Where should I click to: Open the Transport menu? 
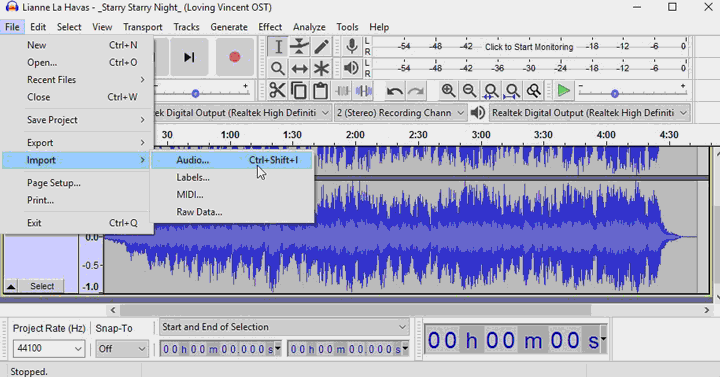point(143,27)
